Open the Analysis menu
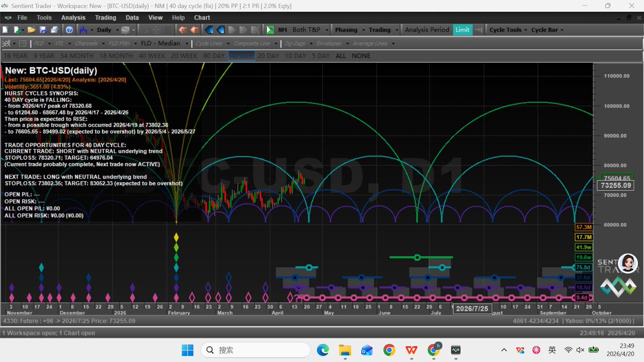This screenshot has height=362, width=644. tap(74, 18)
